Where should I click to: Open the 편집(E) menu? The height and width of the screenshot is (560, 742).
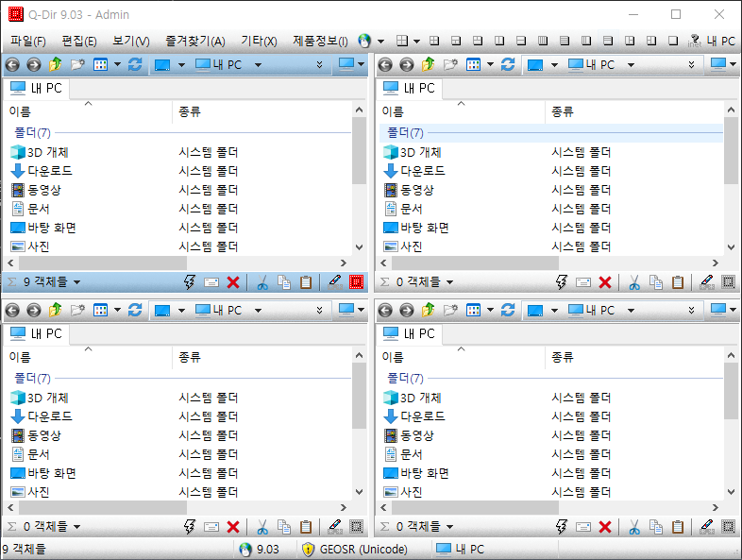pyautogui.click(x=79, y=42)
